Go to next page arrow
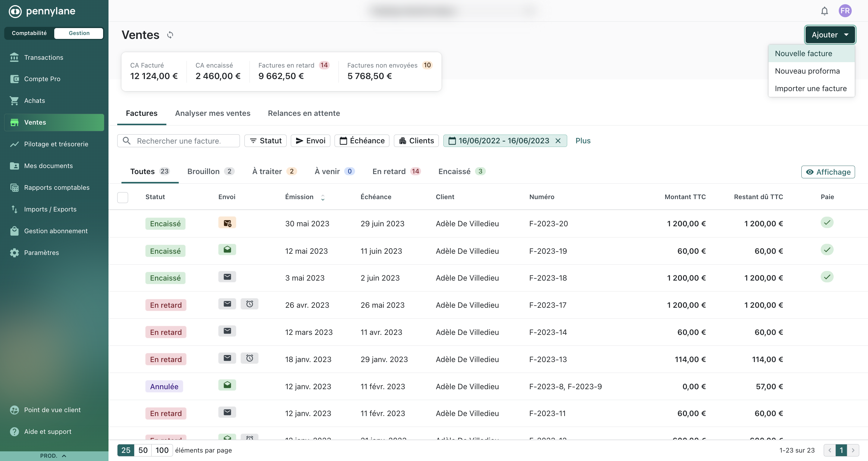This screenshot has height=461, width=868. point(853,450)
